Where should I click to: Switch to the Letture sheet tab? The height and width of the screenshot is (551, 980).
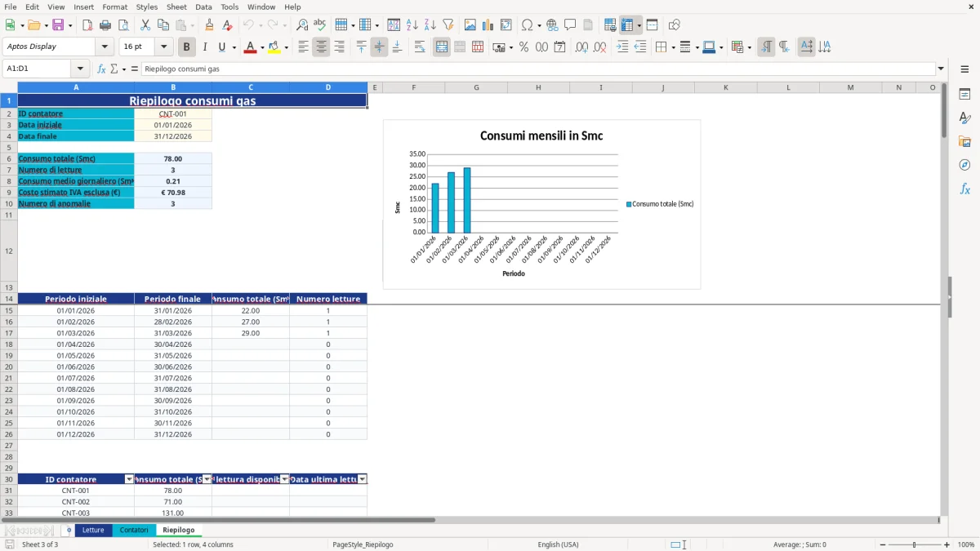pyautogui.click(x=93, y=531)
